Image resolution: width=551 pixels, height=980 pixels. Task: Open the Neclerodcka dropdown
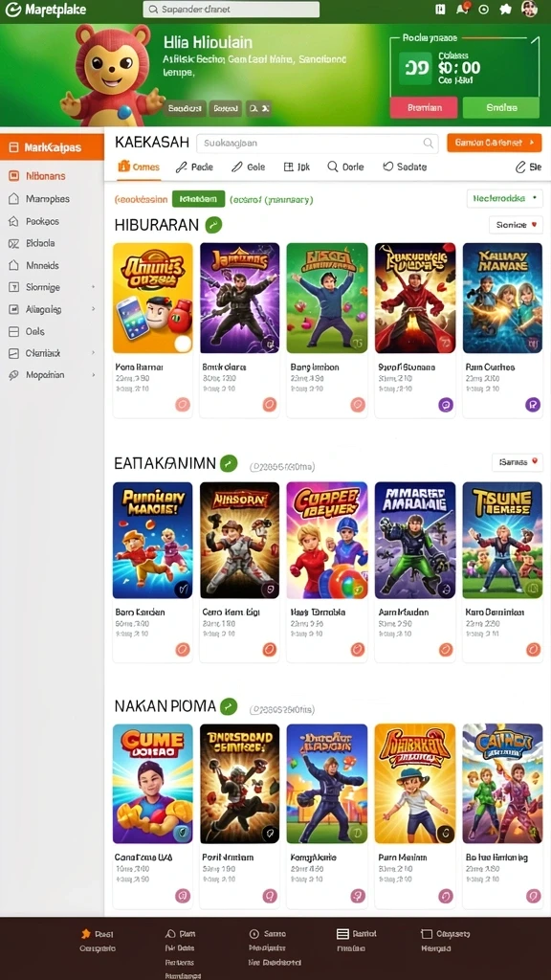coord(505,198)
